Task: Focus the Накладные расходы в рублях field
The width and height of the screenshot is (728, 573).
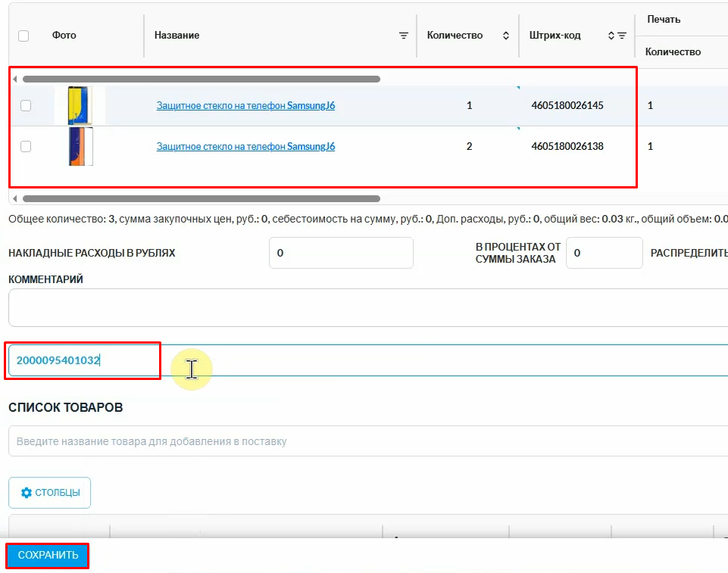Action: [x=341, y=253]
